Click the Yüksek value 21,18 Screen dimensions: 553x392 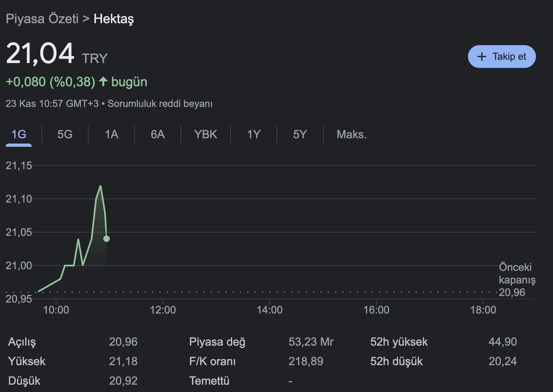(123, 362)
